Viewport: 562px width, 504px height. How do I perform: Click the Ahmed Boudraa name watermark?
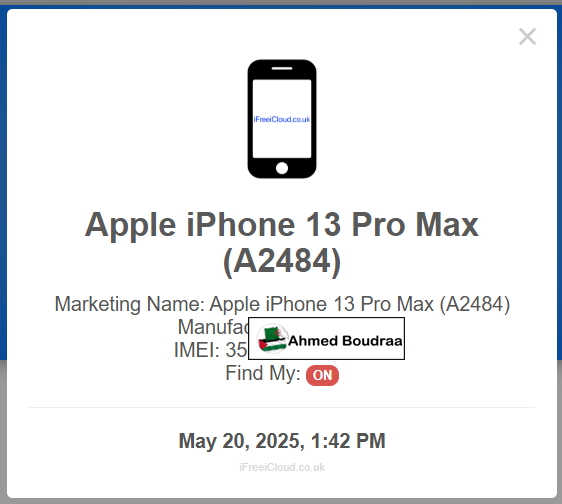click(345, 341)
